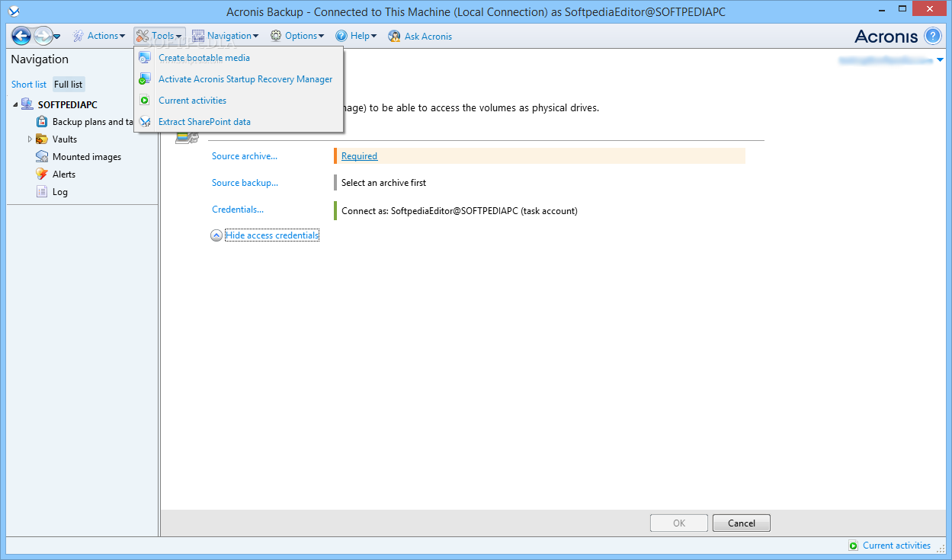Click the mount image wizard icon
The width and height of the screenshot is (952, 560).
coord(187,137)
